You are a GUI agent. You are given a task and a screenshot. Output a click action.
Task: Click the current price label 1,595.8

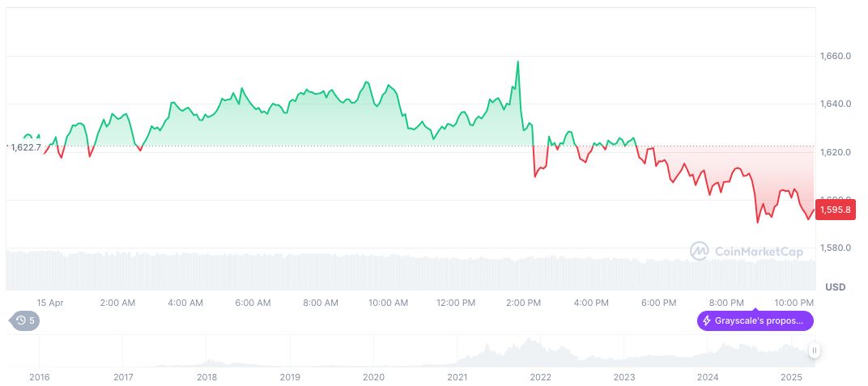835,210
